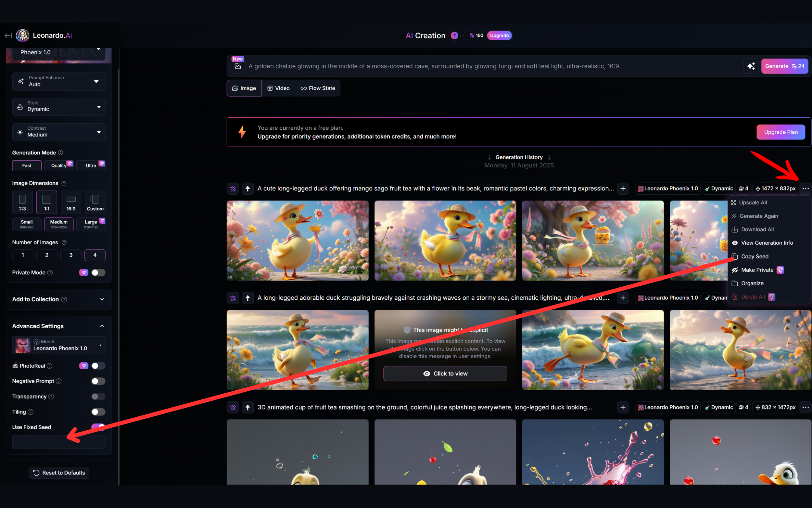812x508 pixels.
Task: Open image guidance icon in prompt box
Action: click(238, 66)
